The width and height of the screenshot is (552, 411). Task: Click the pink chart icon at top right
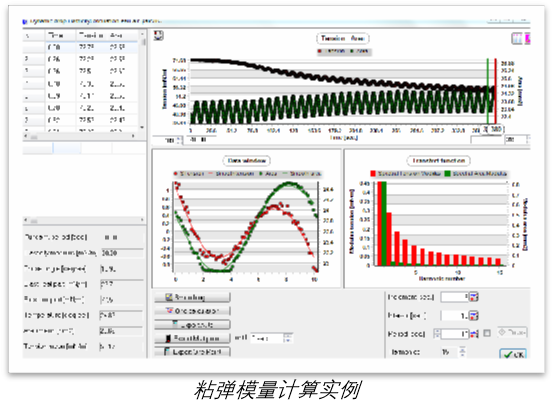click(527, 38)
